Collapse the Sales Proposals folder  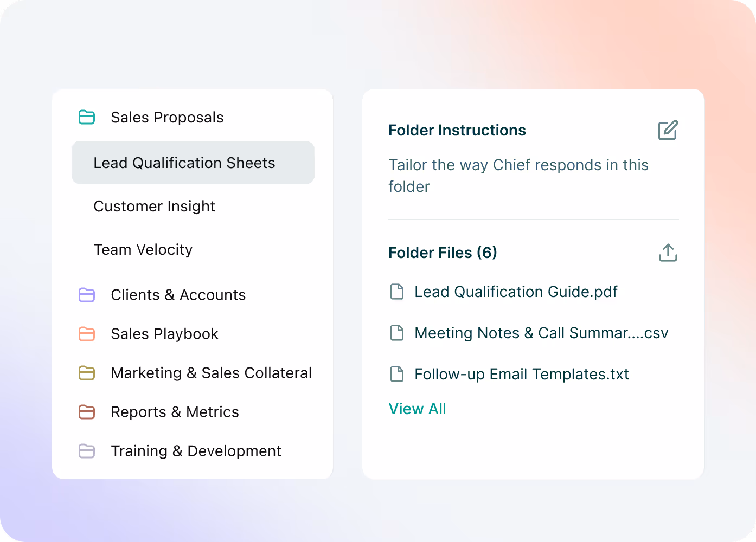point(167,117)
